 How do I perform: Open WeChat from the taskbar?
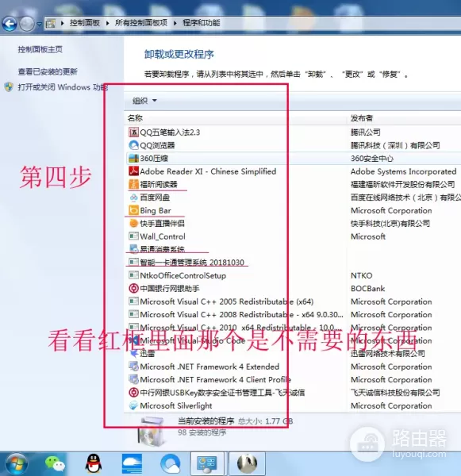(56, 463)
